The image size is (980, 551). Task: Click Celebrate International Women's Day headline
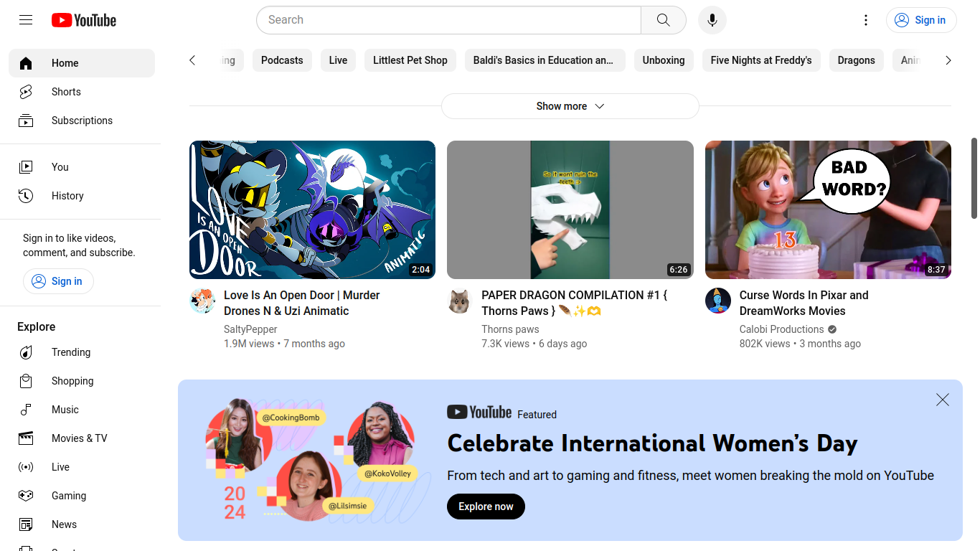pyautogui.click(x=652, y=443)
